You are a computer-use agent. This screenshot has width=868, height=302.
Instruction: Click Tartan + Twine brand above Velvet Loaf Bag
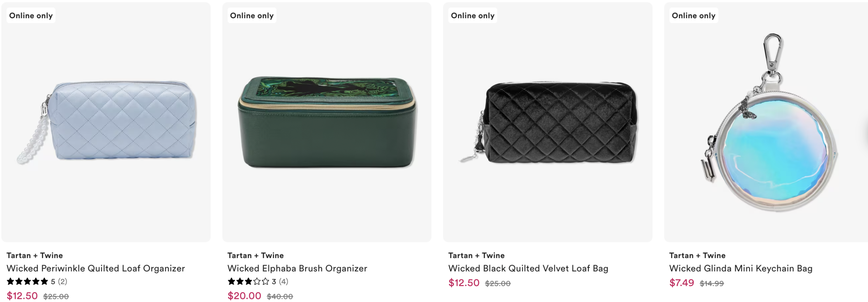[x=476, y=256]
